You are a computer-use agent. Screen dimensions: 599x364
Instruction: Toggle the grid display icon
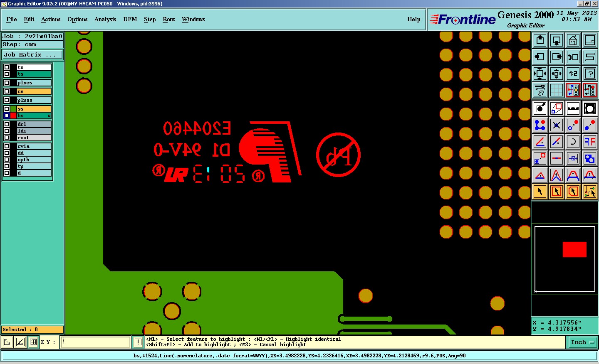(x=557, y=90)
